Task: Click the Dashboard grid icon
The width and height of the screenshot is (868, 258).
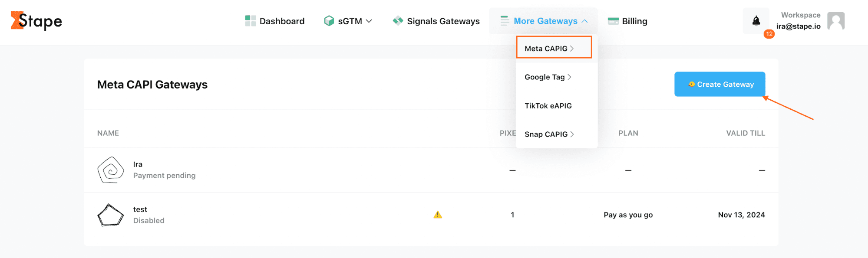Action: [251, 21]
